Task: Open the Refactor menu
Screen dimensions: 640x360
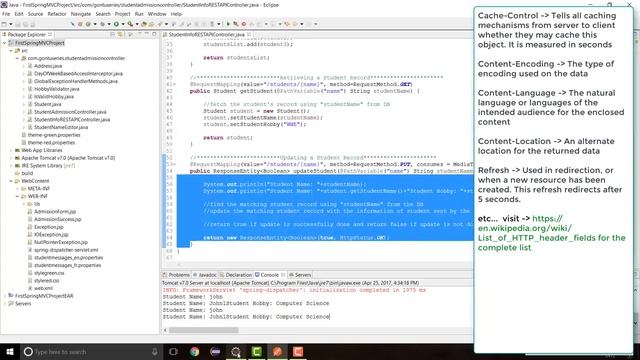Action: (57, 14)
